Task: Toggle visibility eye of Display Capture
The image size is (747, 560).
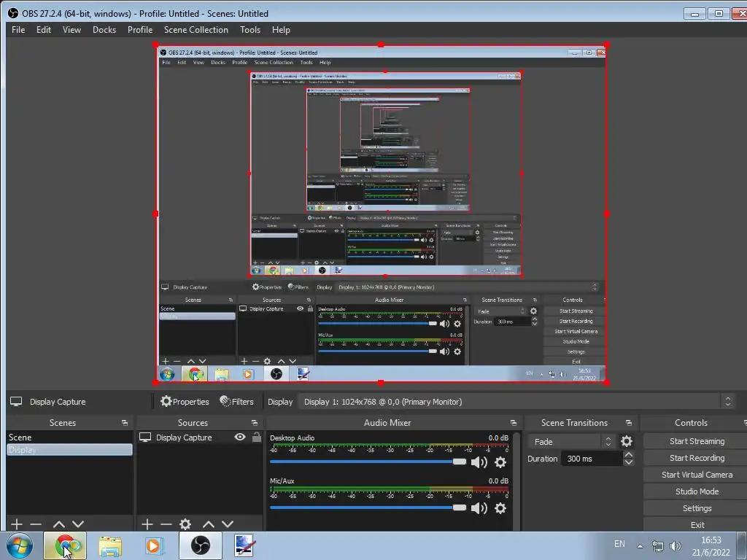Action: [240, 437]
